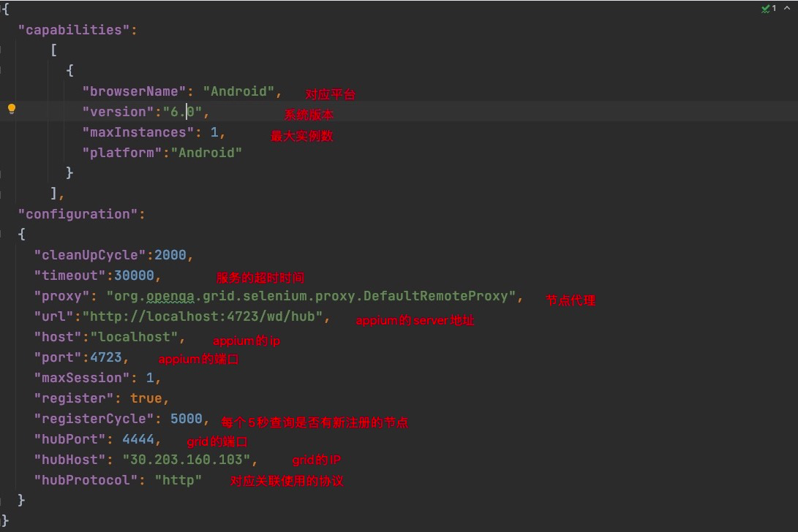Click "DefaultRemoteProxy" in the proxy value
Image resolution: width=798 pixels, height=532 pixels.
pos(436,296)
